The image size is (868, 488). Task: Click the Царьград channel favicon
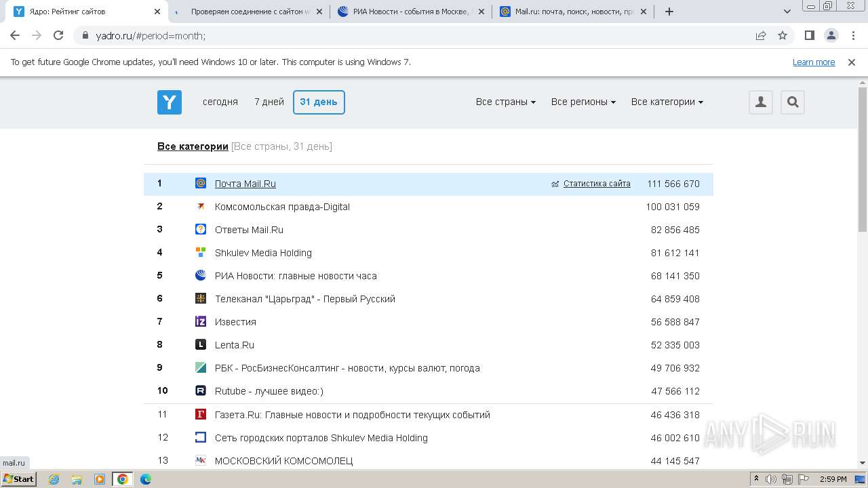point(201,298)
